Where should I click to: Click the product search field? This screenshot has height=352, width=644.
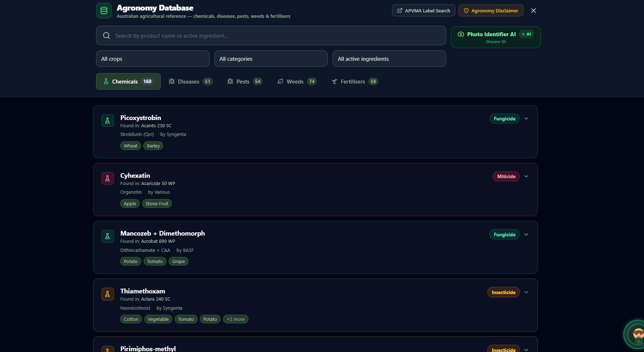pyautogui.click(x=271, y=36)
